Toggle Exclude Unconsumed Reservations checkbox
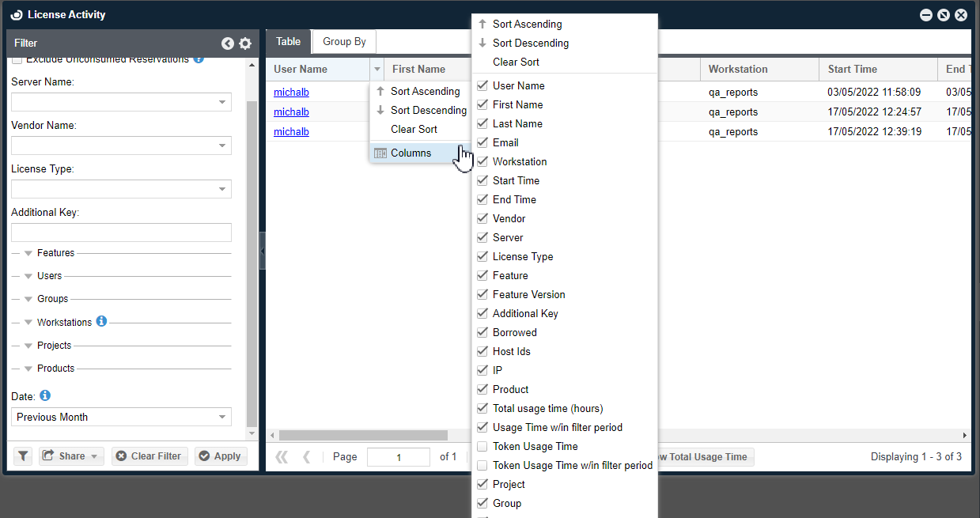Image resolution: width=980 pixels, height=518 pixels. coord(17,59)
